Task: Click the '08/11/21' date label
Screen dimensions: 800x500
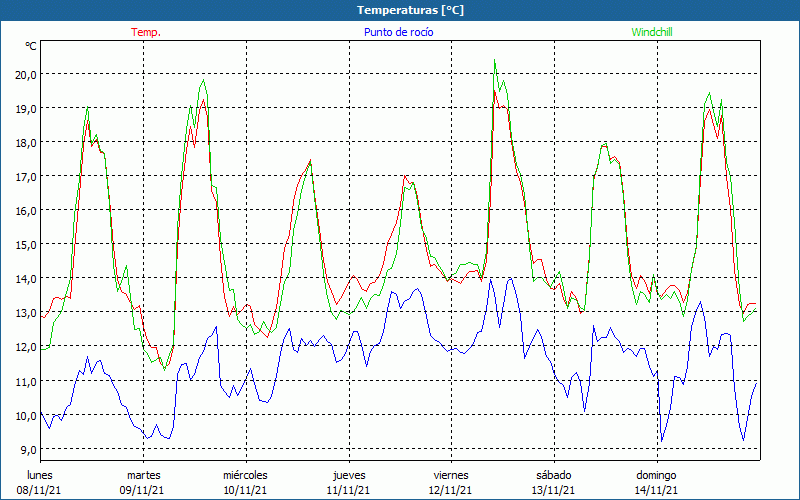Action: (39, 490)
